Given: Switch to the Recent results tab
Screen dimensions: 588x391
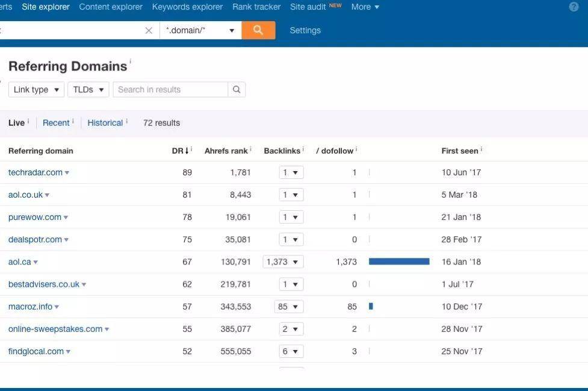Looking at the screenshot, I should pyautogui.click(x=56, y=123).
